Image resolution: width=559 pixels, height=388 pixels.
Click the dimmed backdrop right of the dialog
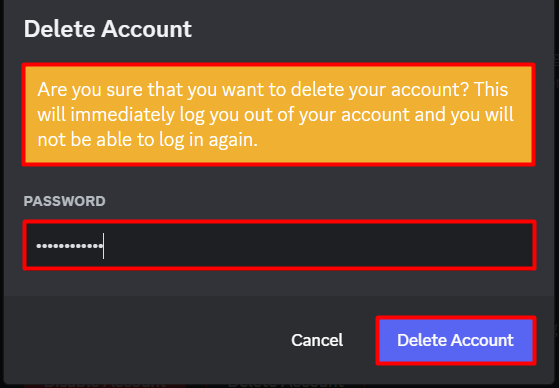[557, 193]
